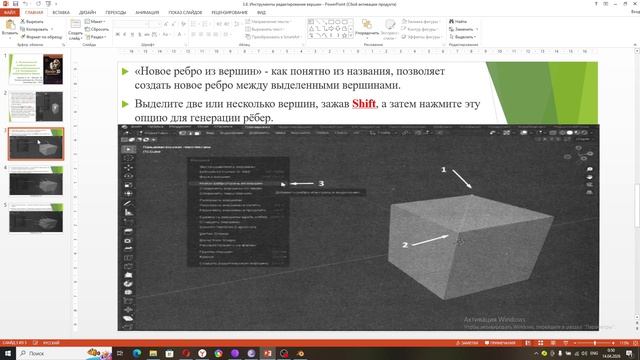Open Заливка фигуры shape fill dropdown
This screenshot has height=360, width=640.
pyautogui.click(x=421, y=21)
